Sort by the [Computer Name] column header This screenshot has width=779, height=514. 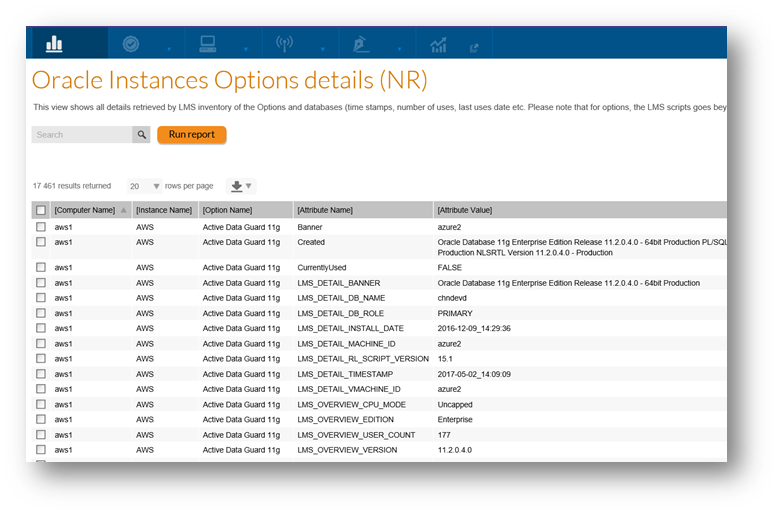pos(90,210)
